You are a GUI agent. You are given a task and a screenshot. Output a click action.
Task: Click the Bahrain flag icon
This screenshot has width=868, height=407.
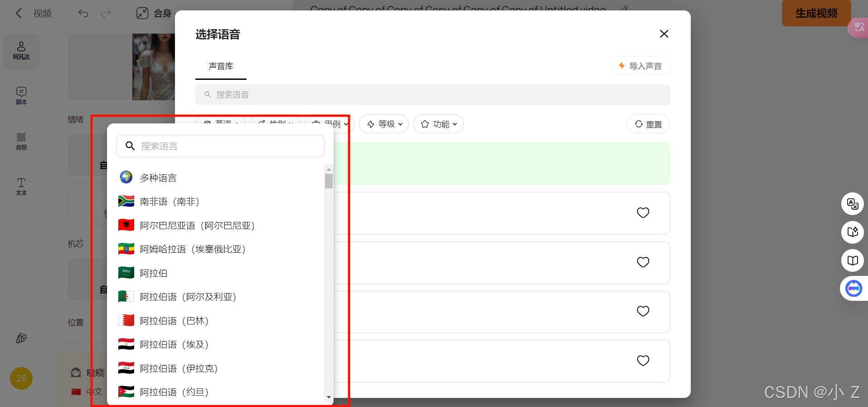pos(126,320)
